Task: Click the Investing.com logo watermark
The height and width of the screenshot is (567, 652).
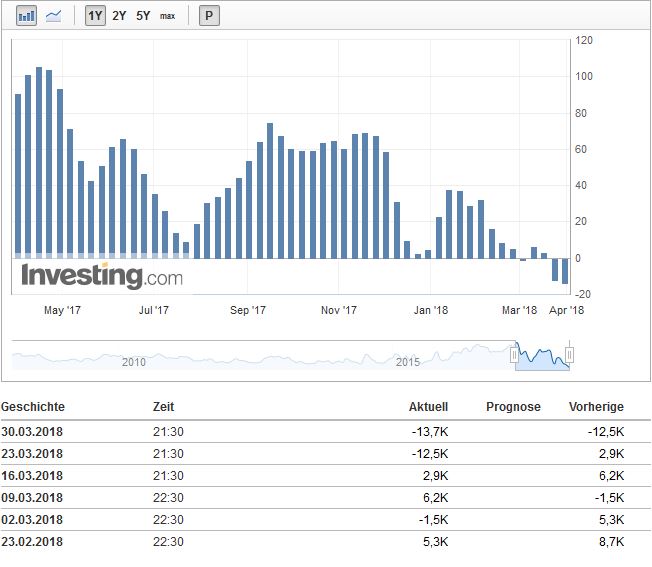Action: tap(102, 275)
